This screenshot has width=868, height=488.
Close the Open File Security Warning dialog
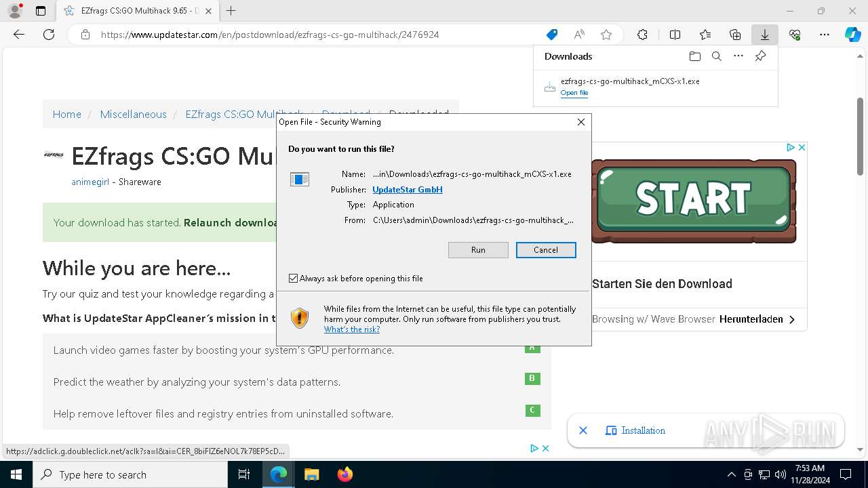580,122
